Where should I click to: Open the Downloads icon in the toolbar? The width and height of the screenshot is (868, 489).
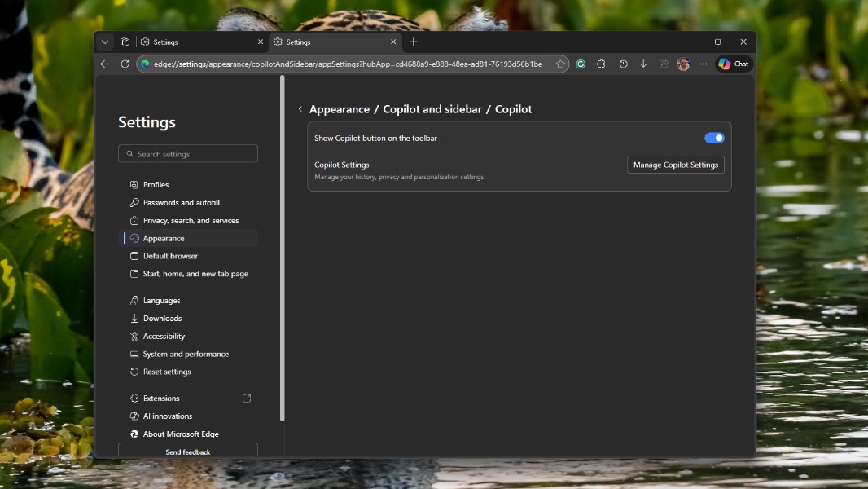643,64
